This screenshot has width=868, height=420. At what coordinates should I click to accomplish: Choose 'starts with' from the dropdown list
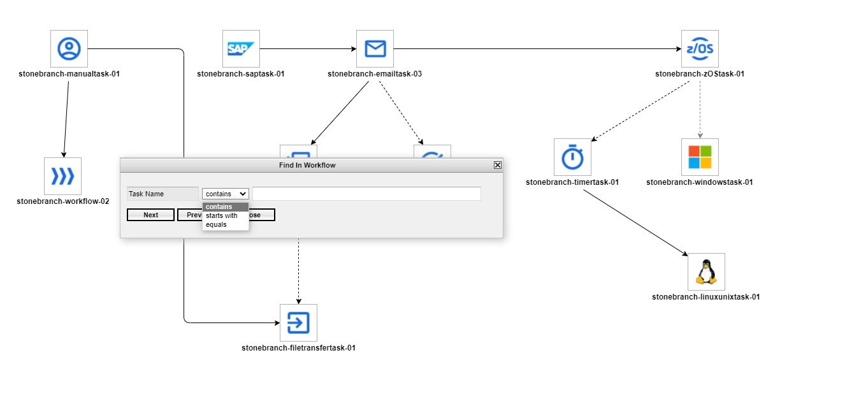[221, 215]
